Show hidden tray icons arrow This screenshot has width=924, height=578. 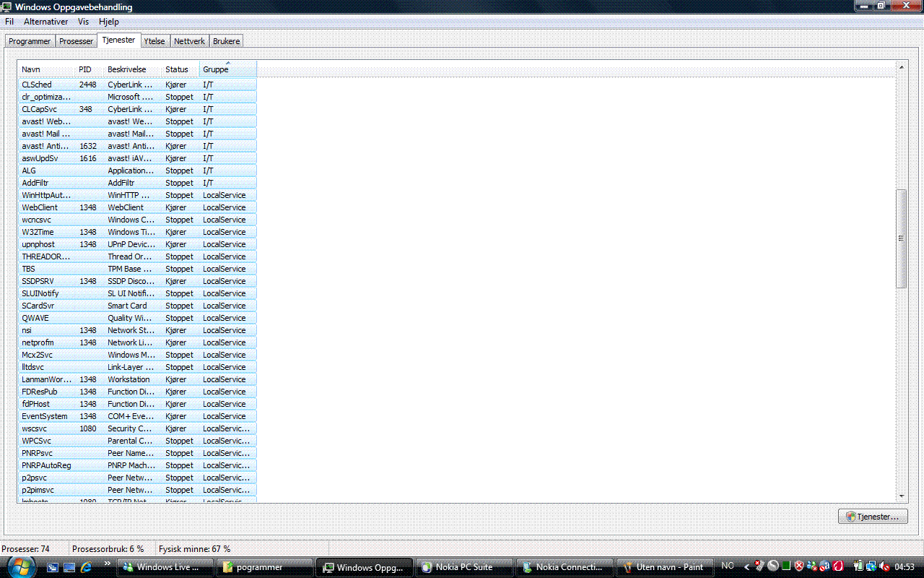(746, 567)
